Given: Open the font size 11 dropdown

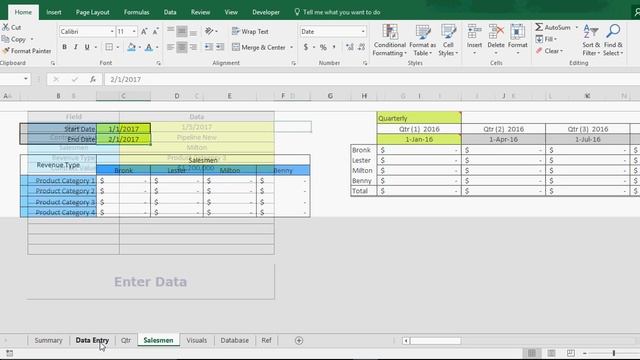Looking at the screenshot, I should coord(134,31).
